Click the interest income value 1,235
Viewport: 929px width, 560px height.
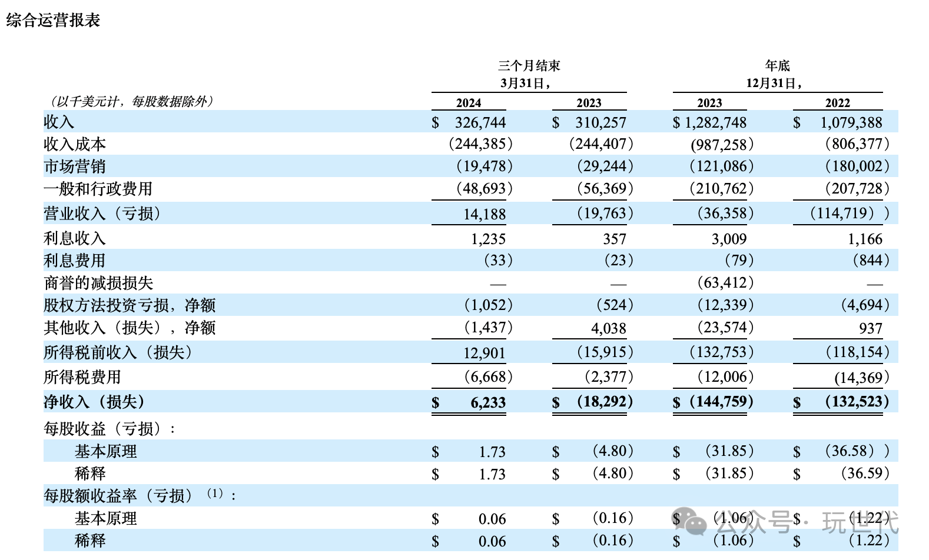[x=488, y=239]
